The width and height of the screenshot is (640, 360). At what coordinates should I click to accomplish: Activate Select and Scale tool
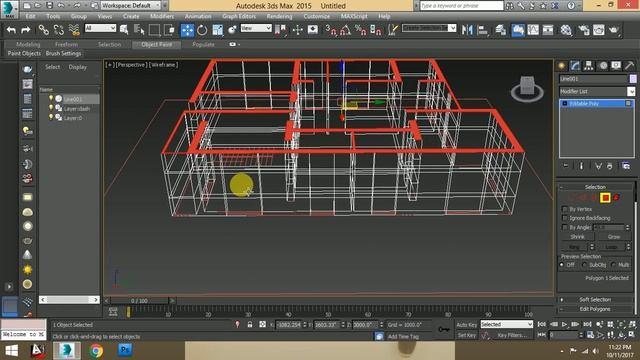(218, 30)
